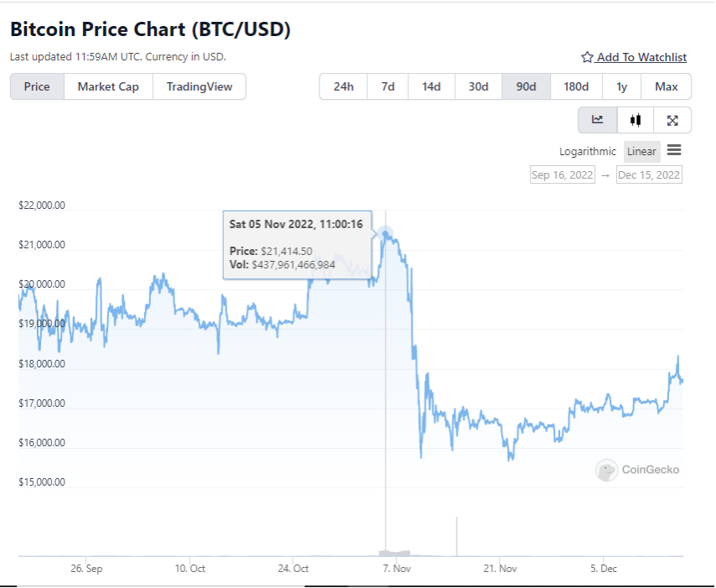This screenshot has height=588, width=716.
Task: Choose the 30d time range
Action: 478,86
